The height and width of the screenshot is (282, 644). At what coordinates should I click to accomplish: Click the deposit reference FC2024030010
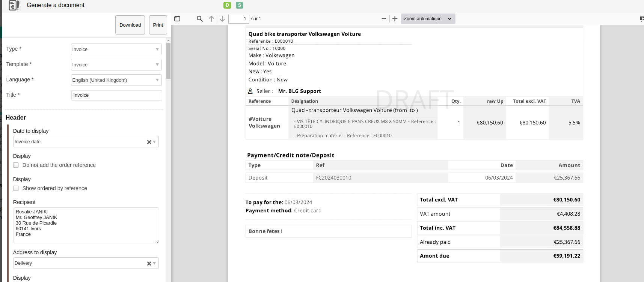click(x=334, y=178)
